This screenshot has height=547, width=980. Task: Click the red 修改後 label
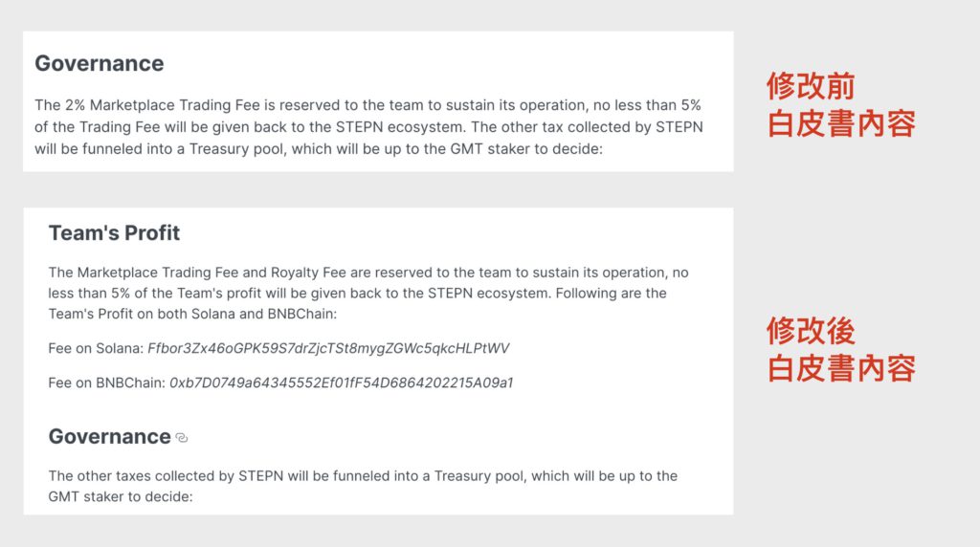point(811,331)
